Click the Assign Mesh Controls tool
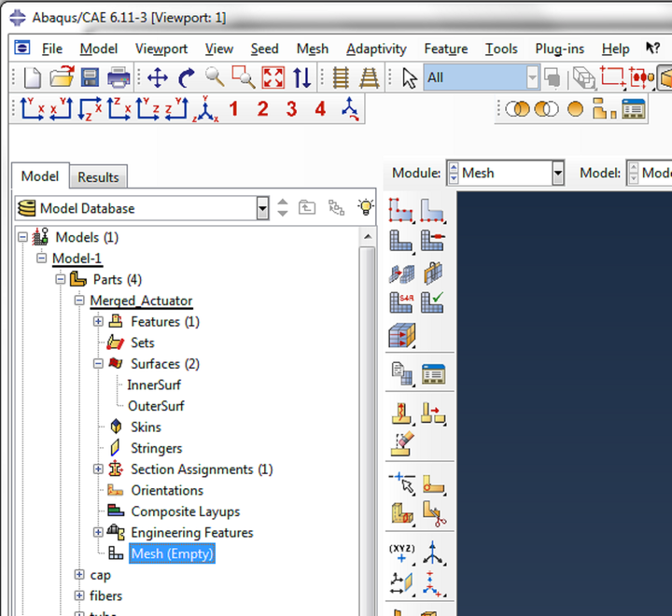This screenshot has width=672, height=616. point(433,241)
